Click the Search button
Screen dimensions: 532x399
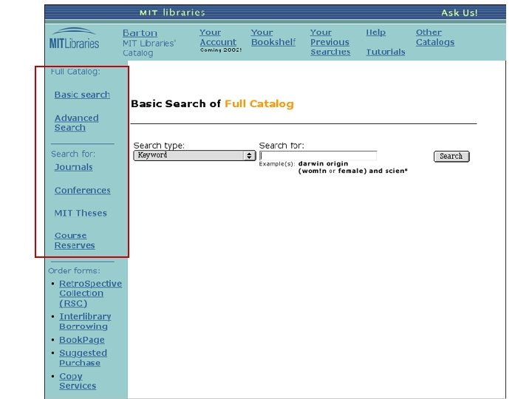coord(451,157)
